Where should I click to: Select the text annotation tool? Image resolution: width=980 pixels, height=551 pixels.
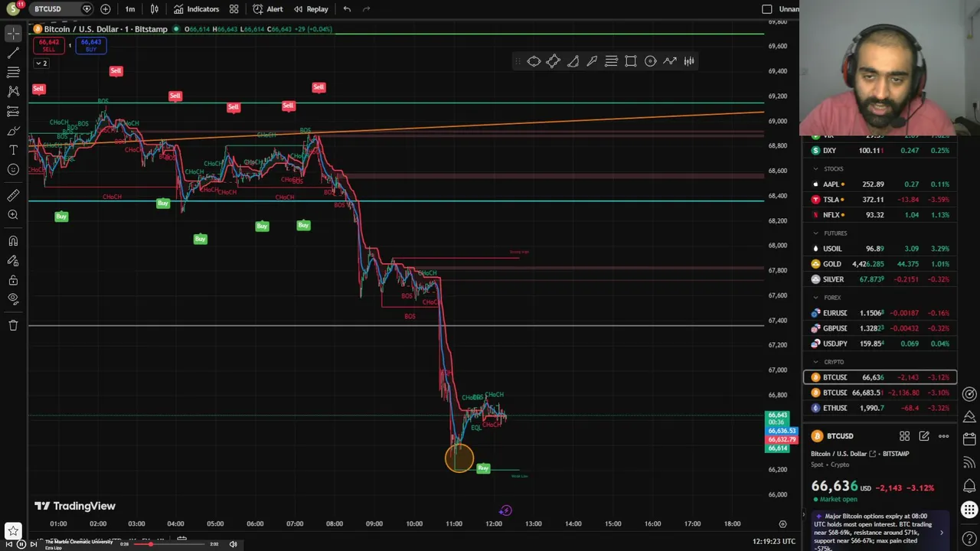(13, 150)
